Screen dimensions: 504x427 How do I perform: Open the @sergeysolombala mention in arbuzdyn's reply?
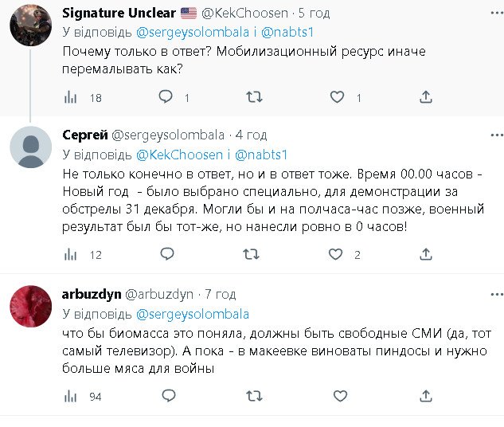pyautogui.click(x=192, y=314)
